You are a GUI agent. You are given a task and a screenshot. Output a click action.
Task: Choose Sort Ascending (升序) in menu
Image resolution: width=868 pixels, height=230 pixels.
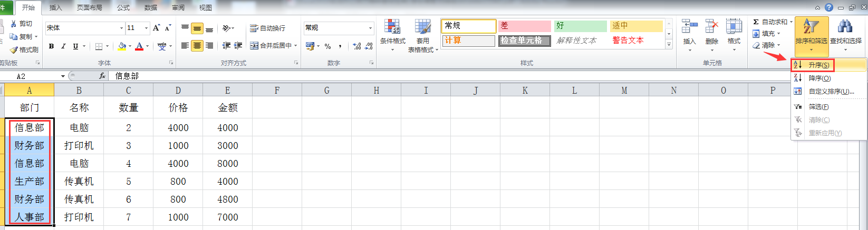[828, 65]
